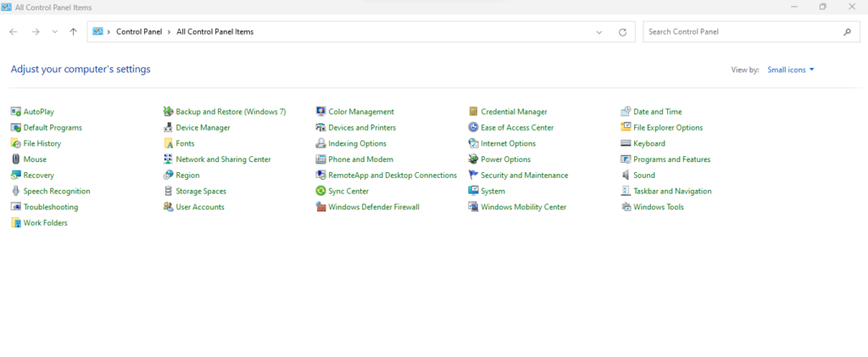Viewport: 868px width, 357px height.
Task: Click the Storage Spaces icon
Action: tap(169, 191)
